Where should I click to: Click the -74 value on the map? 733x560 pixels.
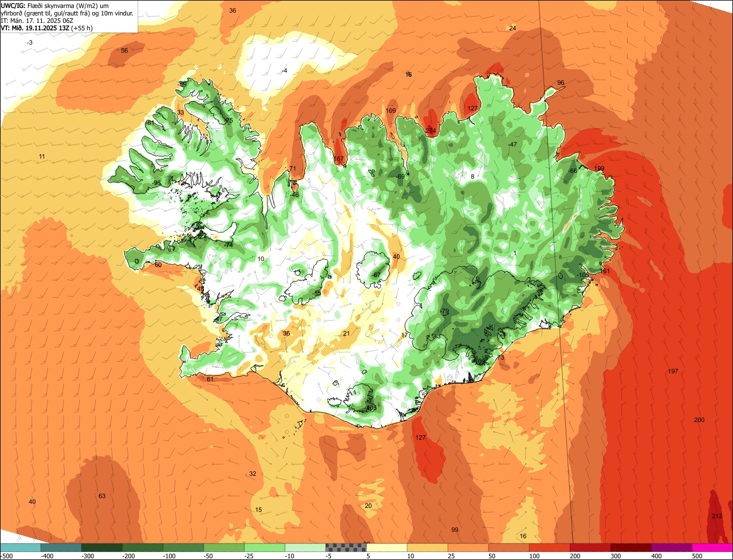pyautogui.click(x=228, y=244)
